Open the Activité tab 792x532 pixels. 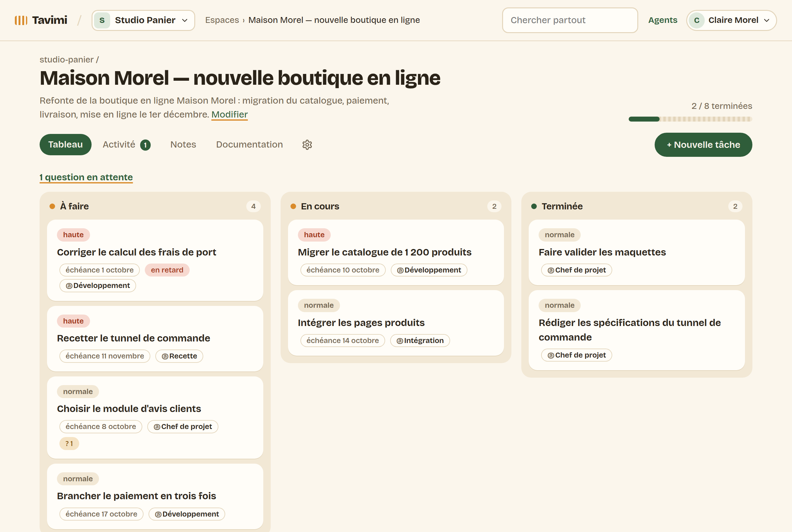tap(126, 144)
